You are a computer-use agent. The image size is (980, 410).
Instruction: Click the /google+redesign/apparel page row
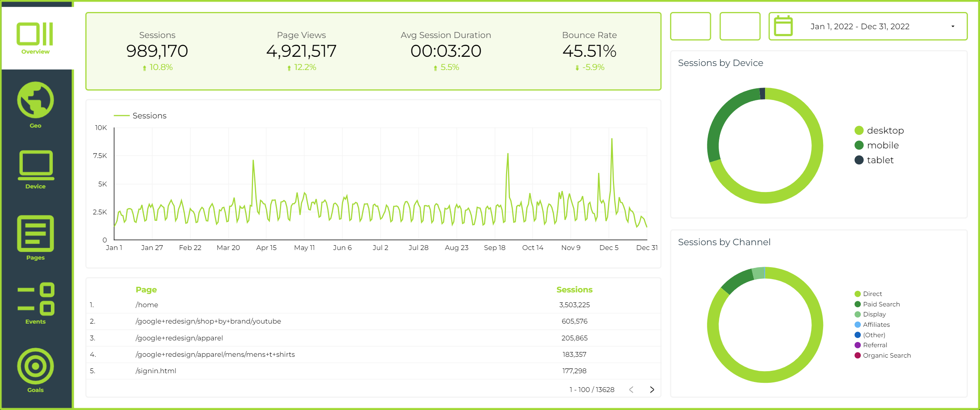pos(373,338)
